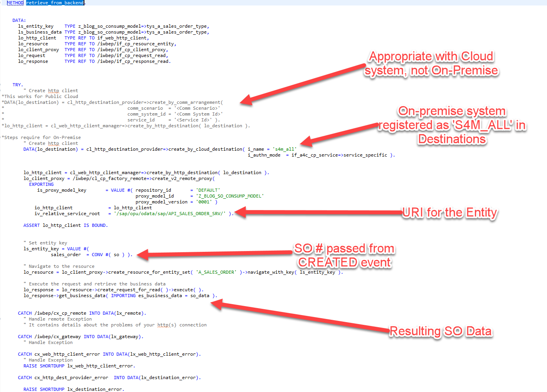The width and height of the screenshot is (547, 392).
Task: Click the 'Resulting SO Data' annotation
Action: pyautogui.click(x=441, y=331)
